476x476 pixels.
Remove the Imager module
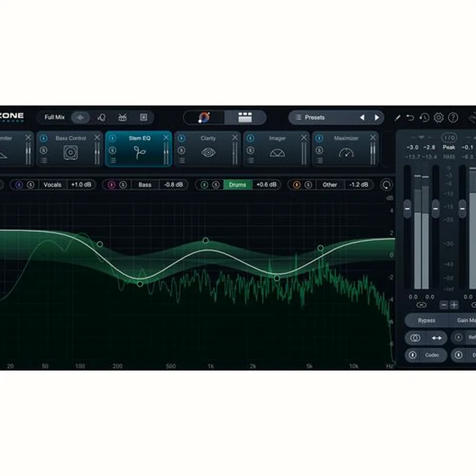(304, 138)
